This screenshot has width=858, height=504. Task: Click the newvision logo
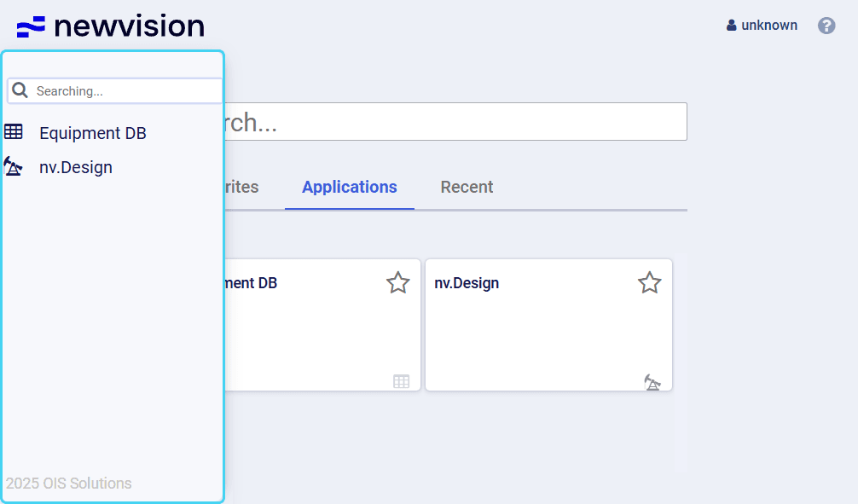click(111, 26)
